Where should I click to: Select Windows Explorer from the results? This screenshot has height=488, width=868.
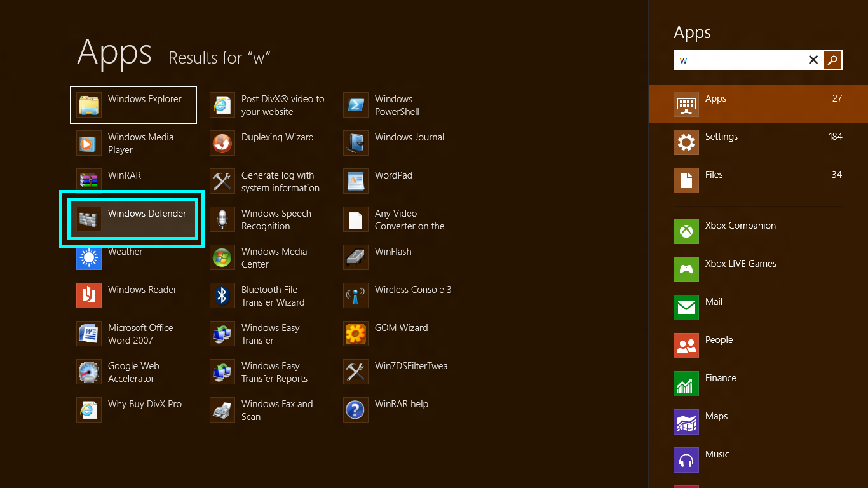(x=133, y=105)
